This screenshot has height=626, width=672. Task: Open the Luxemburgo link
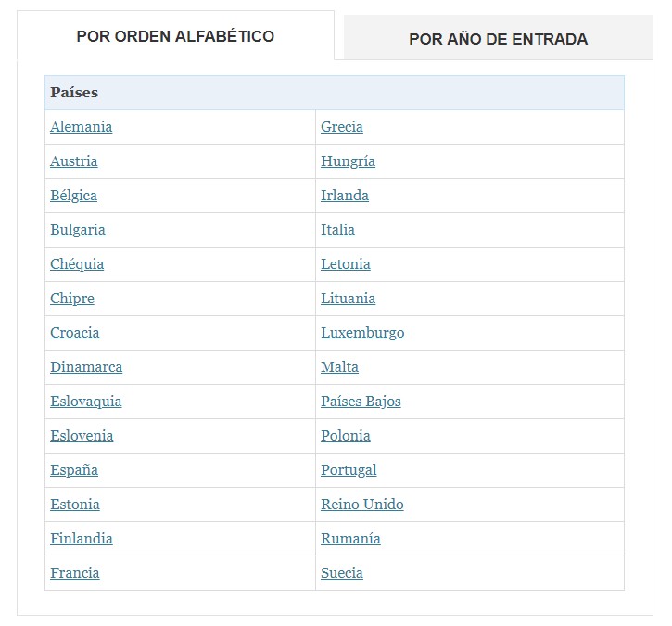[x=362, y=333]
